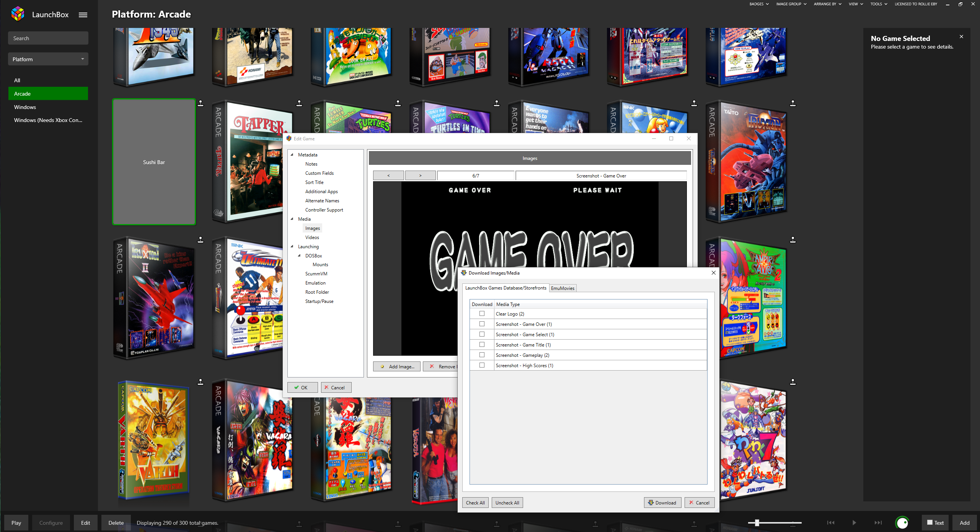Click the back navigation arrow in Images panel

click(x=388, y=176)
